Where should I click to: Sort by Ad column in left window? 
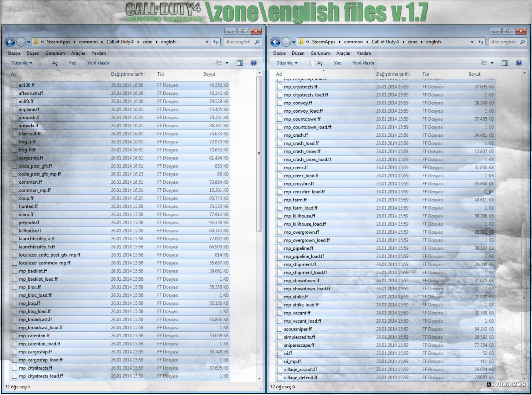[x=58, y=74]
